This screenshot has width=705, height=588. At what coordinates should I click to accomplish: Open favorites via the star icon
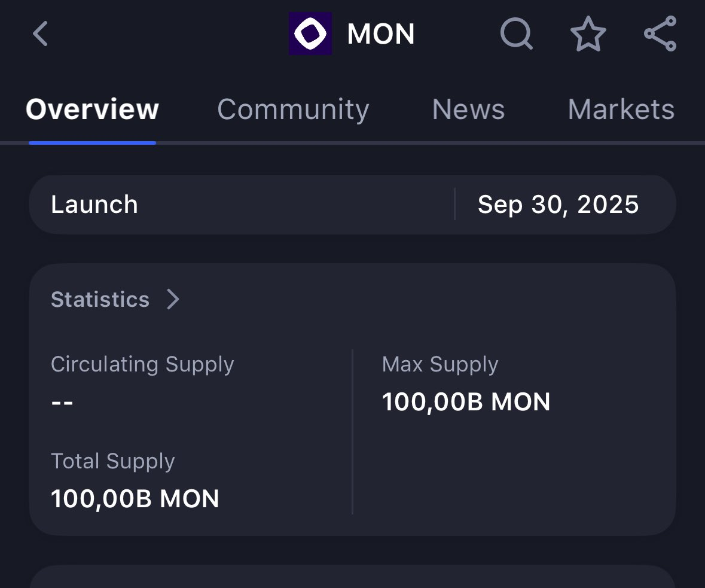[x=588, y=34]
